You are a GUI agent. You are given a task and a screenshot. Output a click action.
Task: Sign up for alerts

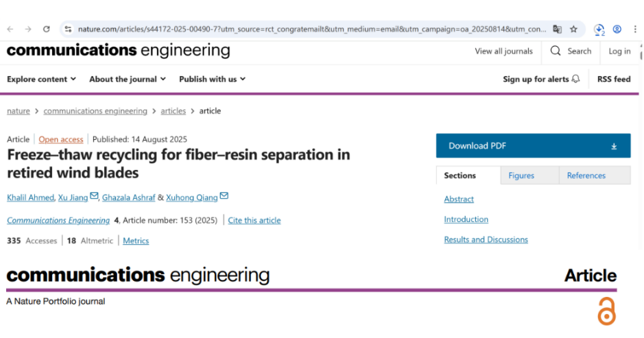[541, 80]
